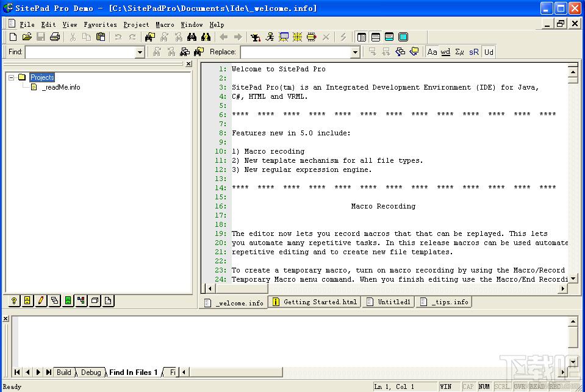The height and width of the screenshot is (392, 585).
Task: Switch to the Untitled1 document tab
Action: tap(389, 302)
